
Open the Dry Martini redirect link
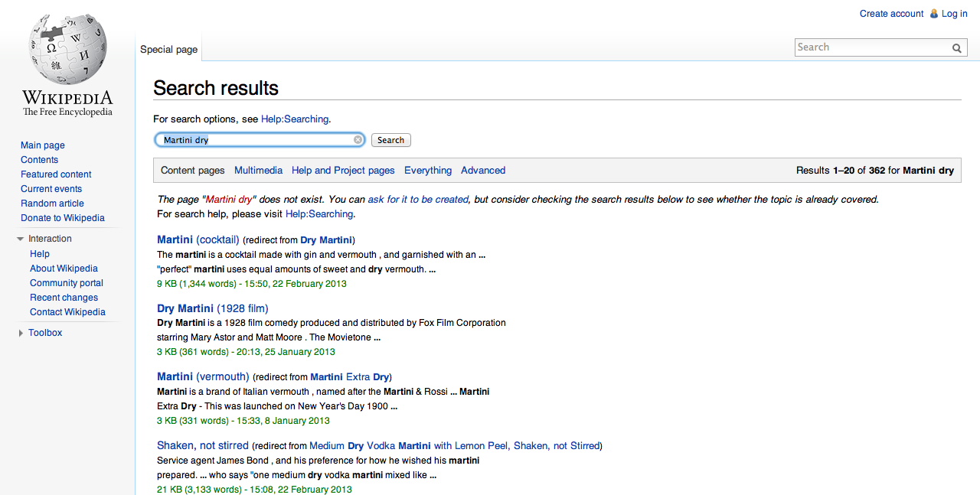(x=326, y=240)
